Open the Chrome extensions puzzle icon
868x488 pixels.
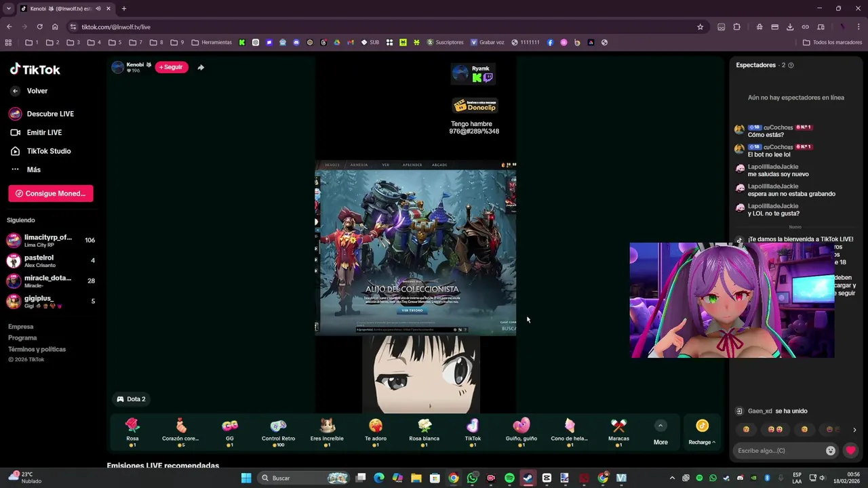pyautogui.click(x=737, y=27)
